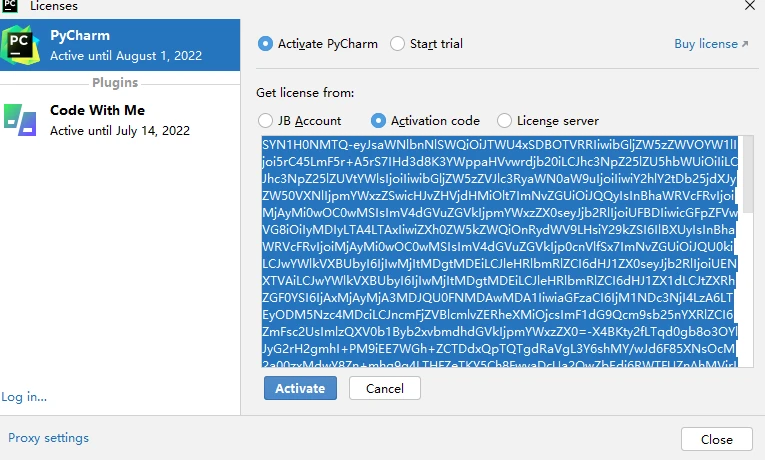Click the external arrow beside Buy license

744,44
